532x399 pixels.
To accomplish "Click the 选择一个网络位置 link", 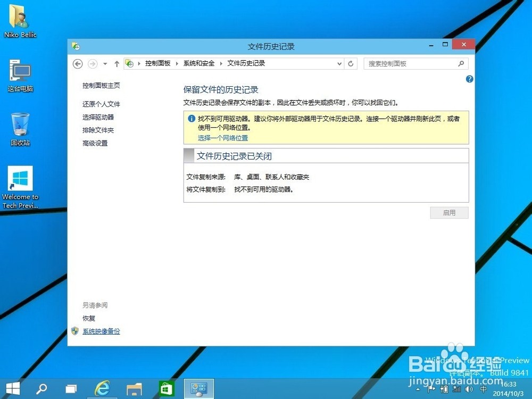I will 223,138.
